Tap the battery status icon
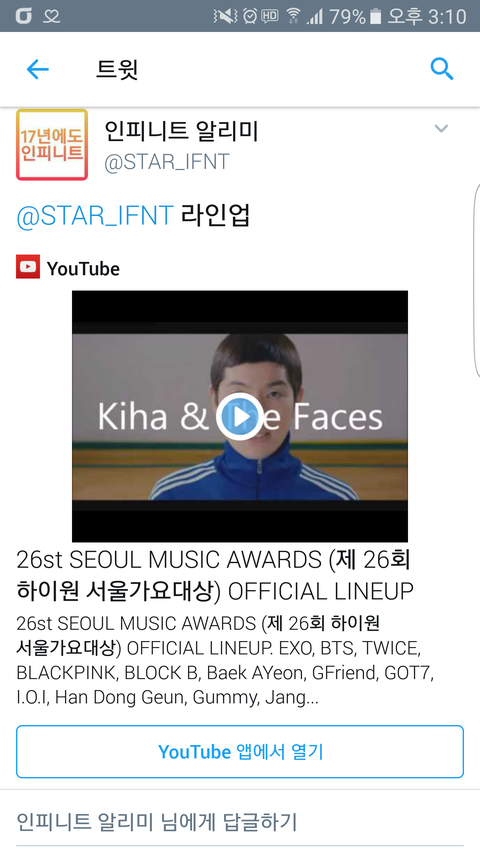The width and height of the screenshot is (480, 853). point(376,16)
